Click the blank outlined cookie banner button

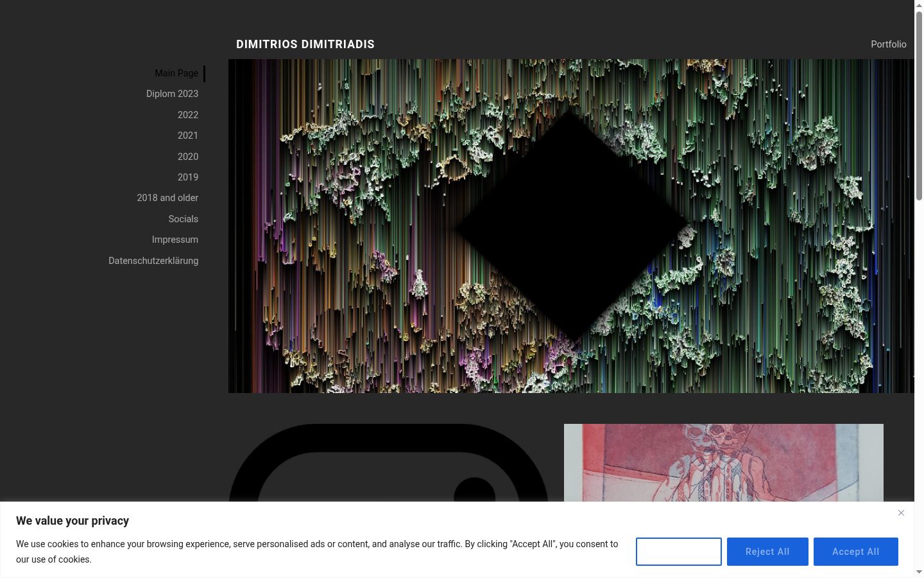[x=679, y=552]
